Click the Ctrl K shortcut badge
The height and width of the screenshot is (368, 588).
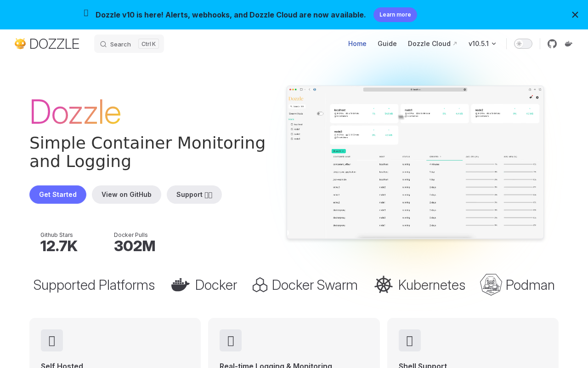coord(148,44)
